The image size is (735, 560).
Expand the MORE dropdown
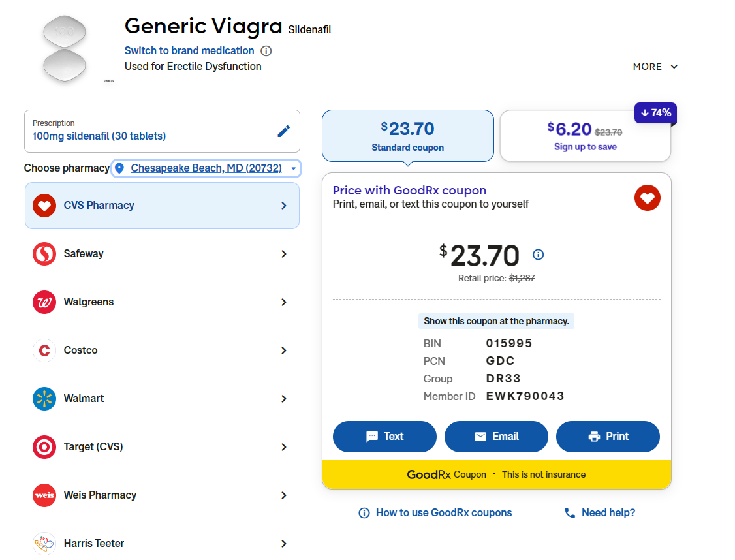coord(655,67)
